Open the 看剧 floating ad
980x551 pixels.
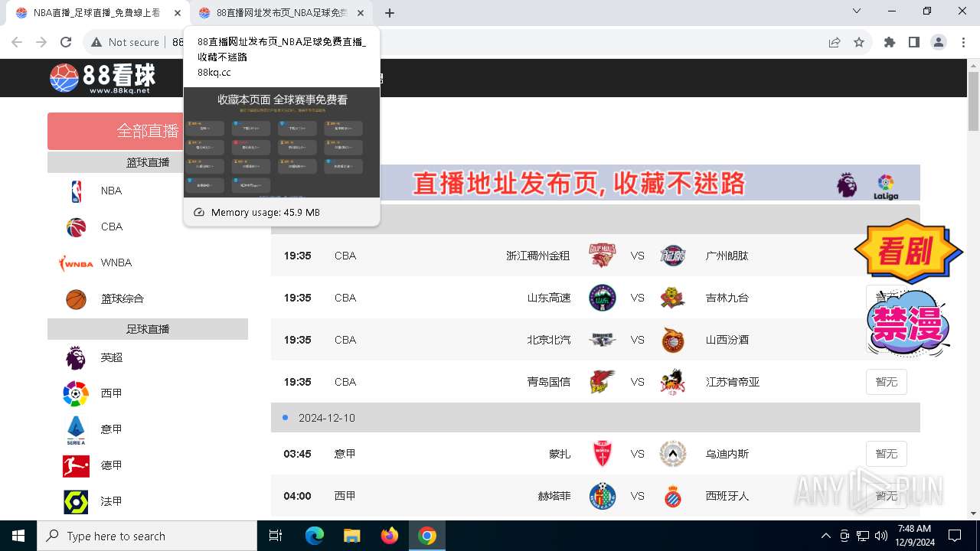coord(908,252)
